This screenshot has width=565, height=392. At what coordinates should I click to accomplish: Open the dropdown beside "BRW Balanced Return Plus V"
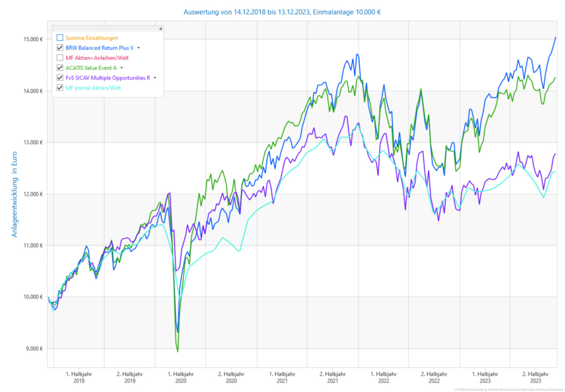[139, 48]
